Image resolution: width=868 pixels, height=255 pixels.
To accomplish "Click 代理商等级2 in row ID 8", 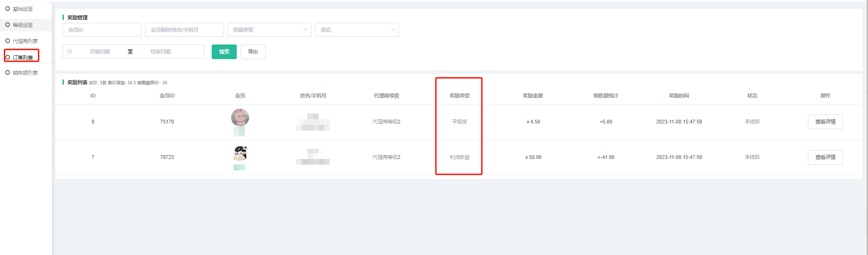I will click(x=386, y=122).
